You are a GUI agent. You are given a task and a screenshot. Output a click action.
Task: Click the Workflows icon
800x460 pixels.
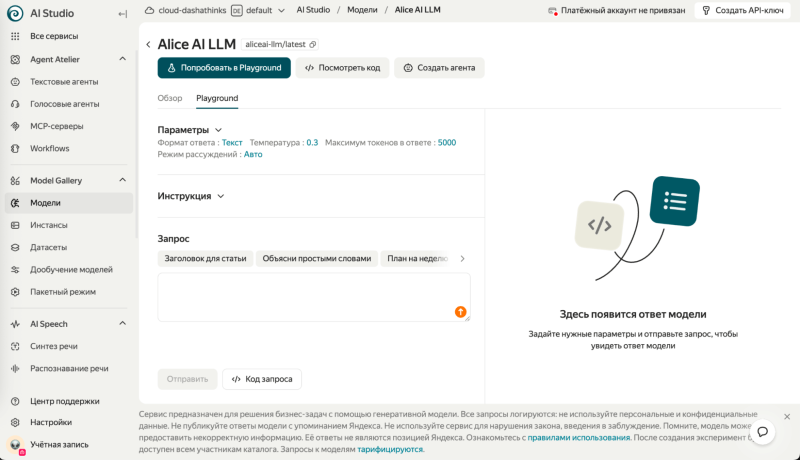15,148
